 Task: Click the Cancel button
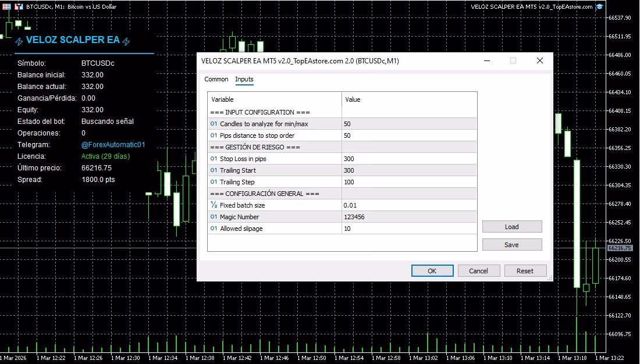point(478,270)
